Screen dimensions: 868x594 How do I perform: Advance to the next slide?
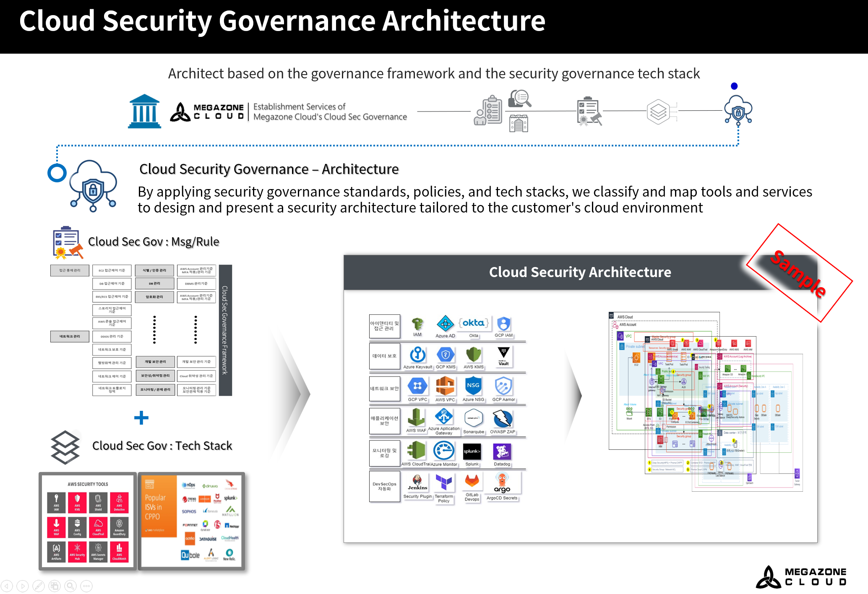click(x=23, y=586)
